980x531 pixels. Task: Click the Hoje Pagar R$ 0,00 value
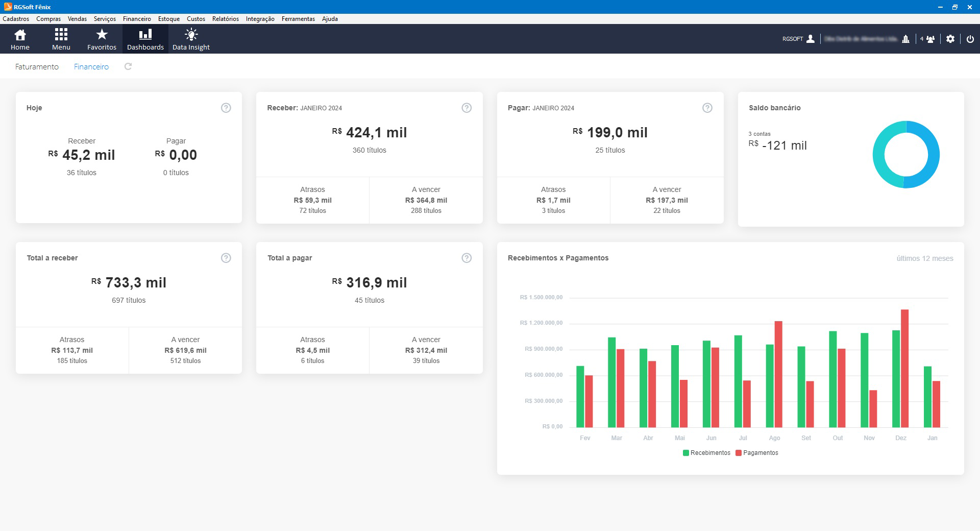click(176, 155)
